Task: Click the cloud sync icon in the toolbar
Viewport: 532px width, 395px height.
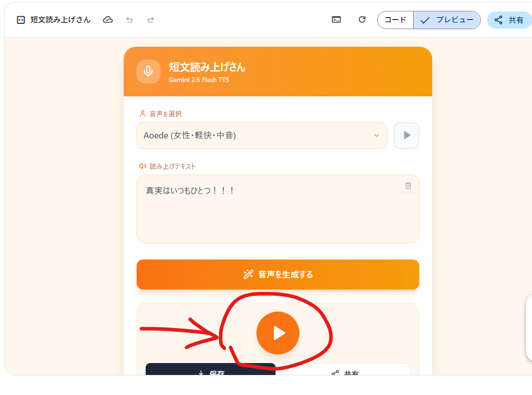Action: (x=107, y=20)
